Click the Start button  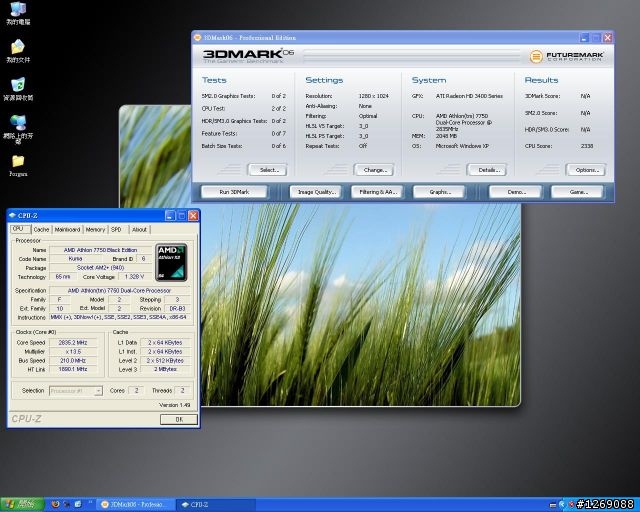[22, 505]
